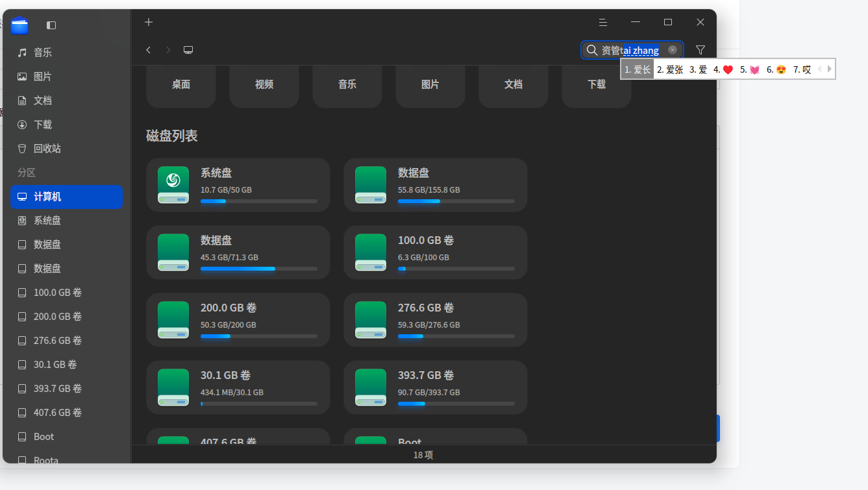Show next page of IME candidates
This screenshot has height=490, width=868.
pos(829,69)
